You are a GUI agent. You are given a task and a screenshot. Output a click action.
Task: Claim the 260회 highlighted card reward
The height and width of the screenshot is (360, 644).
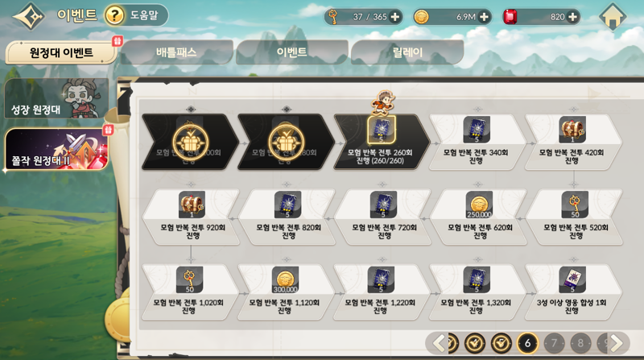(x=382, y=130)
